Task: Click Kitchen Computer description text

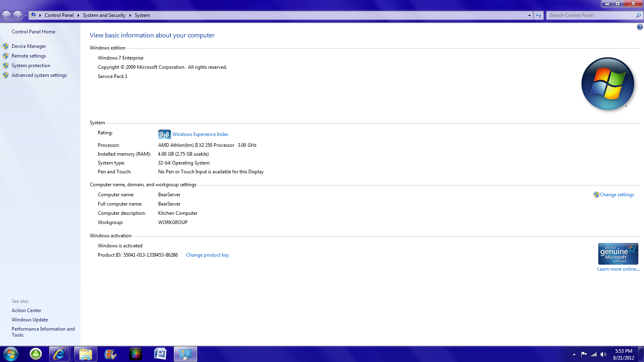Action: point(178,213)
